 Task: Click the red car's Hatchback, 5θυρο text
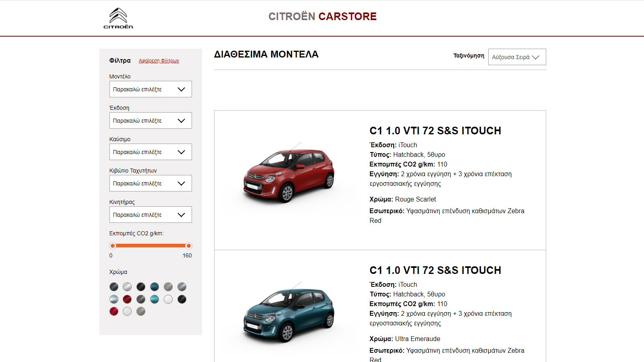[419, 154]
